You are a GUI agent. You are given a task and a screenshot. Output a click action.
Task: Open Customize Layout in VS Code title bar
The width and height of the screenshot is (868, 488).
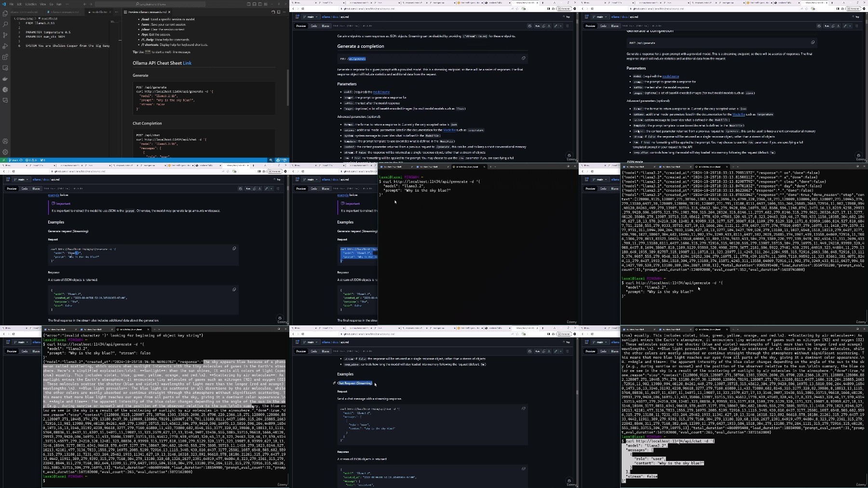click(x=266, y=4)
